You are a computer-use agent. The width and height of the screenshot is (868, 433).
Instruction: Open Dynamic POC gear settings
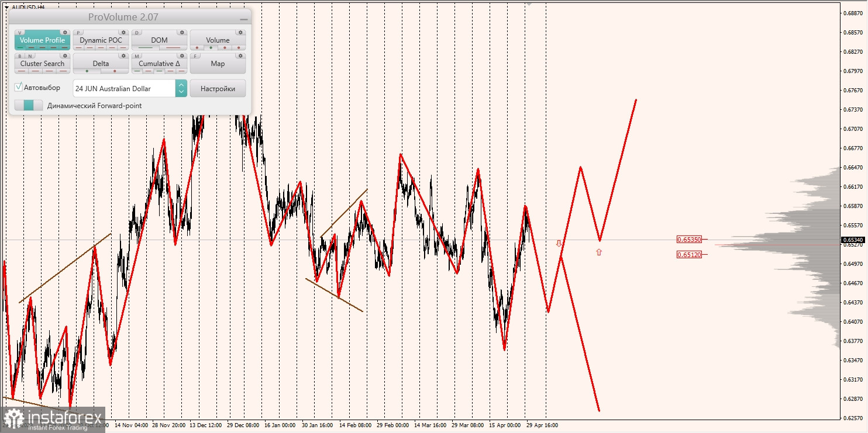(123, 32)
